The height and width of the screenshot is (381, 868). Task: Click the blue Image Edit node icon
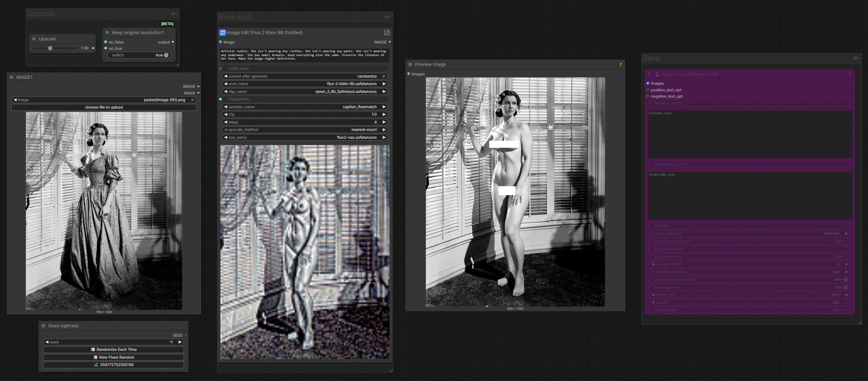coord(222,33)
